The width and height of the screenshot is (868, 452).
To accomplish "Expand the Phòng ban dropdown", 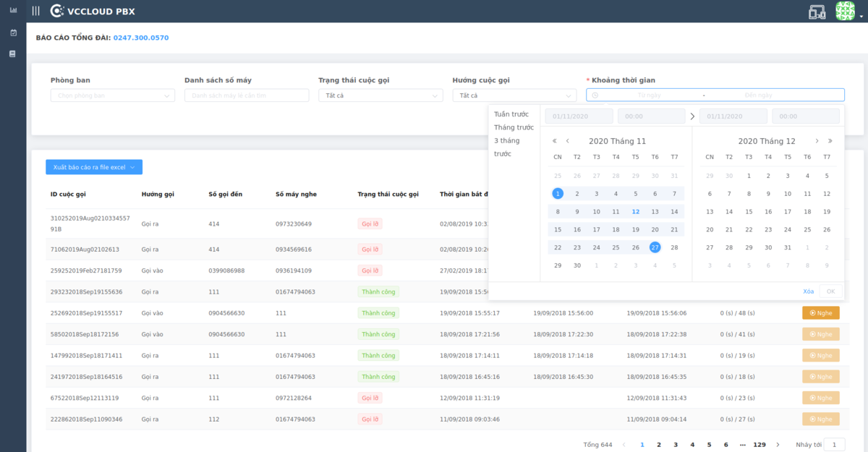I will tap(113, 95).
